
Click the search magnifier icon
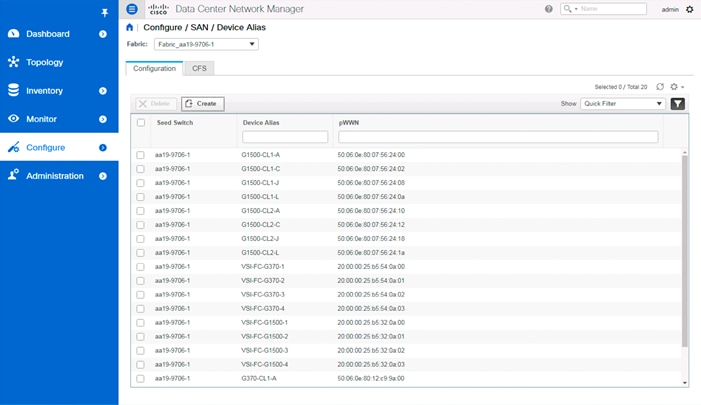(x=567, y=9)
